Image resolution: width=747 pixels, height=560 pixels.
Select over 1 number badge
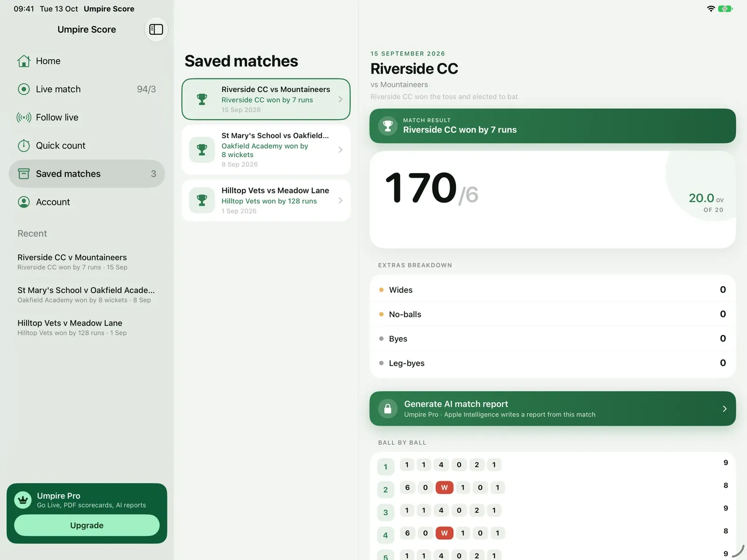pos(386,467)
